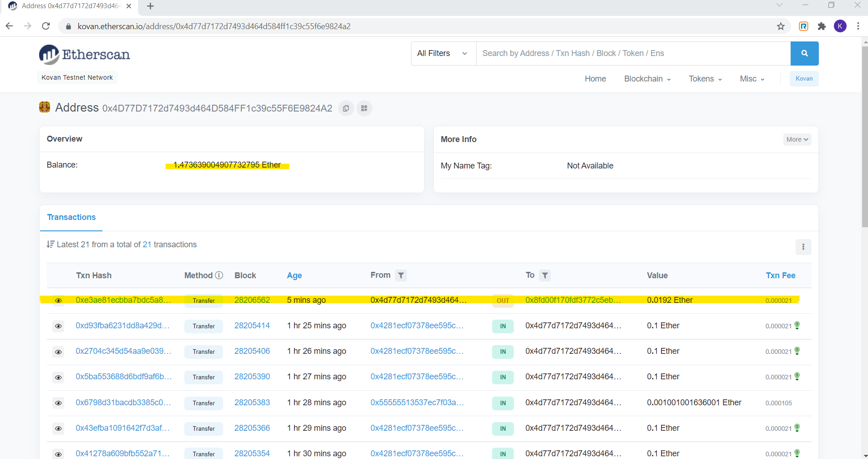Go back to the previous page
868x459 pixels.
(x=10, y=26)
